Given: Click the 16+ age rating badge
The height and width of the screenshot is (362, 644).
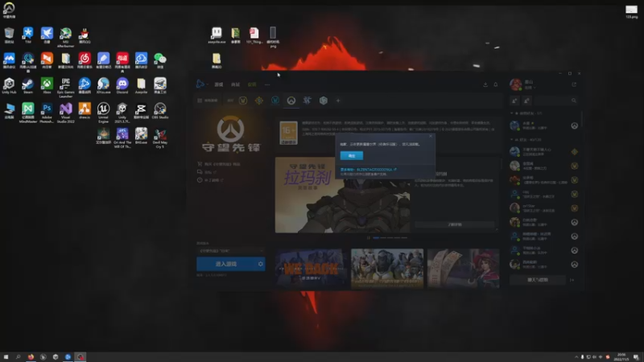Looking at the screenshot, I should pos(288,133).
